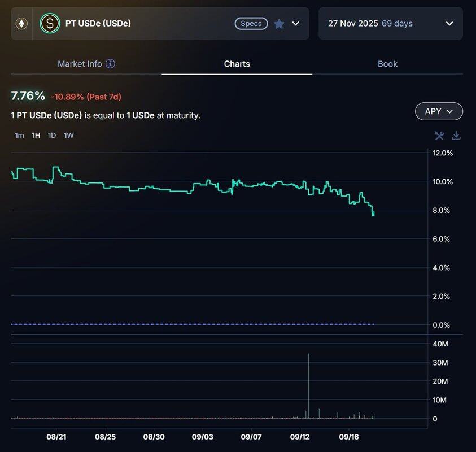Click the Ethereum network icon
This screenshot has width=476, height=452.
tap(21, 24)
